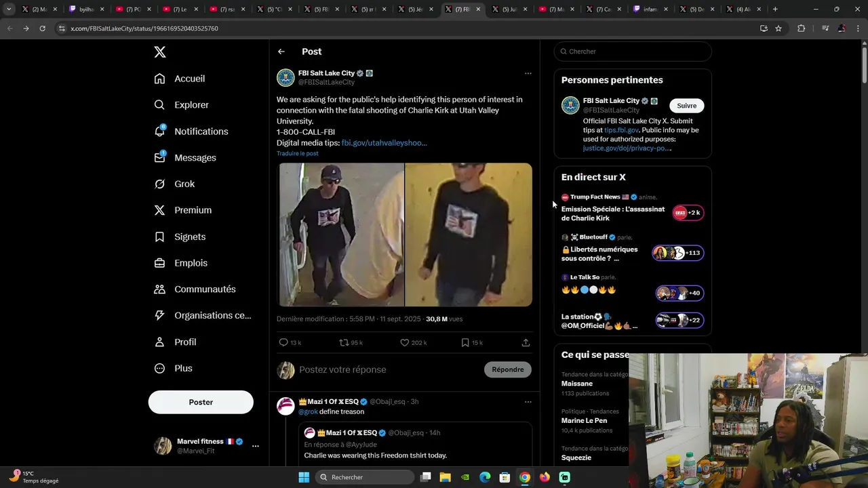868x488 pixels.
Task: Open the tab search dropdown arrow
Action: 9,9
